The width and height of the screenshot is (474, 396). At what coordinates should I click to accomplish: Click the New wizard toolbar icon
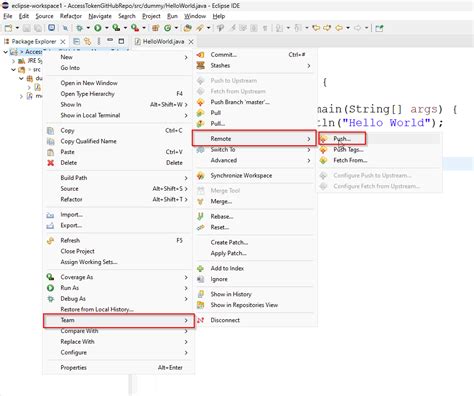[8, 28]
